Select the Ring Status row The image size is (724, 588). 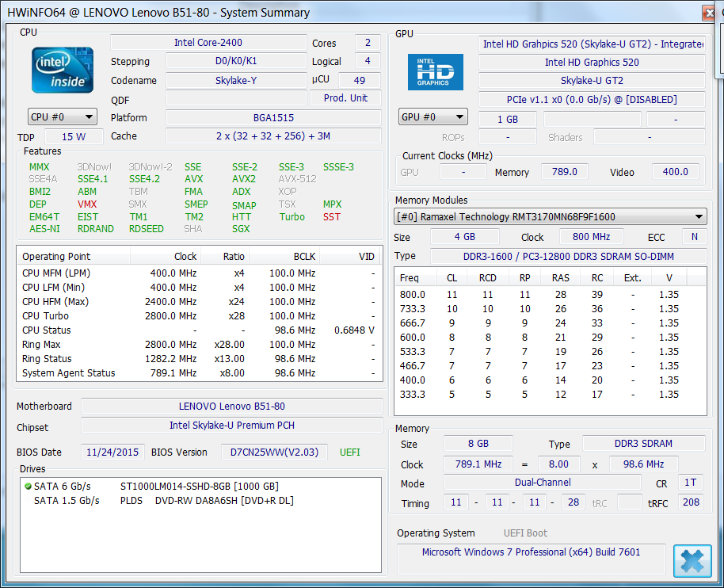point(200,359)
